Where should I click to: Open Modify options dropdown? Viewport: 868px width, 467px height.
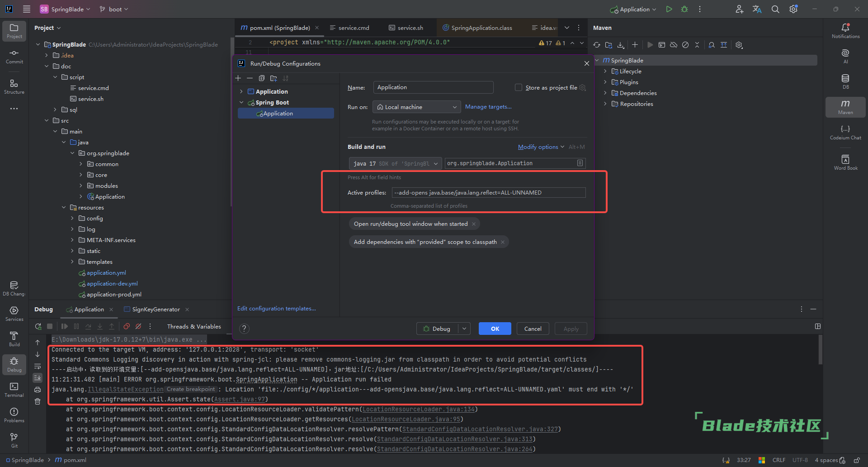(541, 147)
